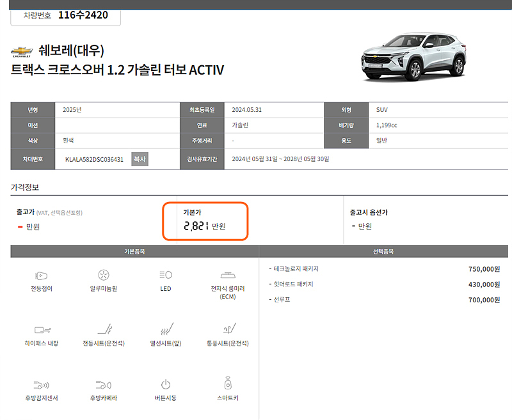Click the SUV body type value
The width and height of the screenshot is (512, 420).
pyautogui.click(x=381, y=110)
